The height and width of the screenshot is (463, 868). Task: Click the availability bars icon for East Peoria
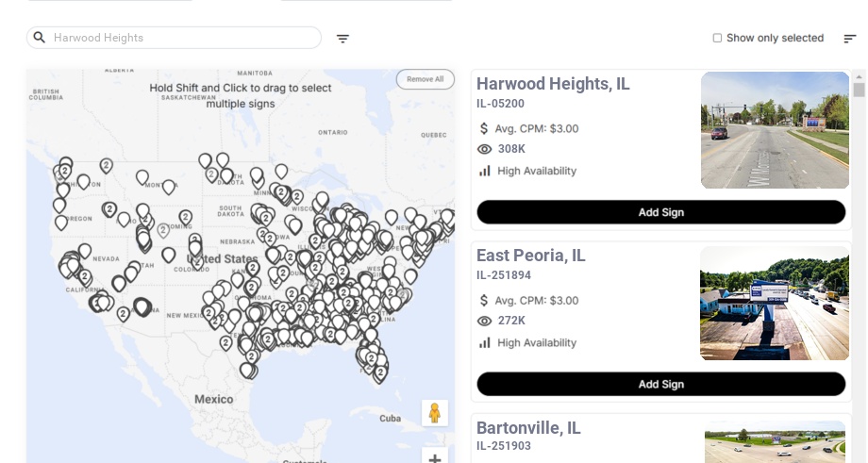tap(485, 342)
